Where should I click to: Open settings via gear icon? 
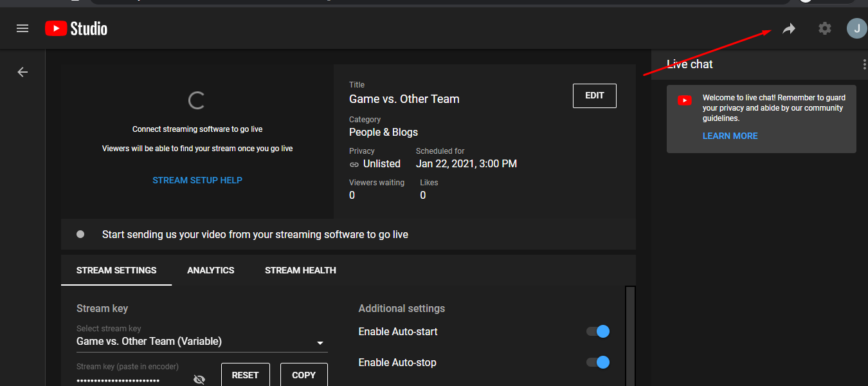(824, 28)
